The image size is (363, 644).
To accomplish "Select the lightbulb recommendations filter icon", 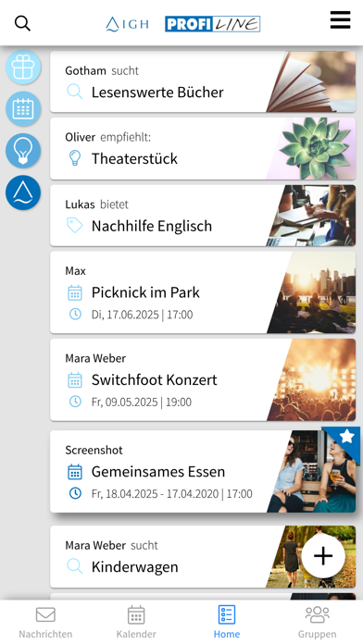I will pyautogui.click(x=23, y=151).
